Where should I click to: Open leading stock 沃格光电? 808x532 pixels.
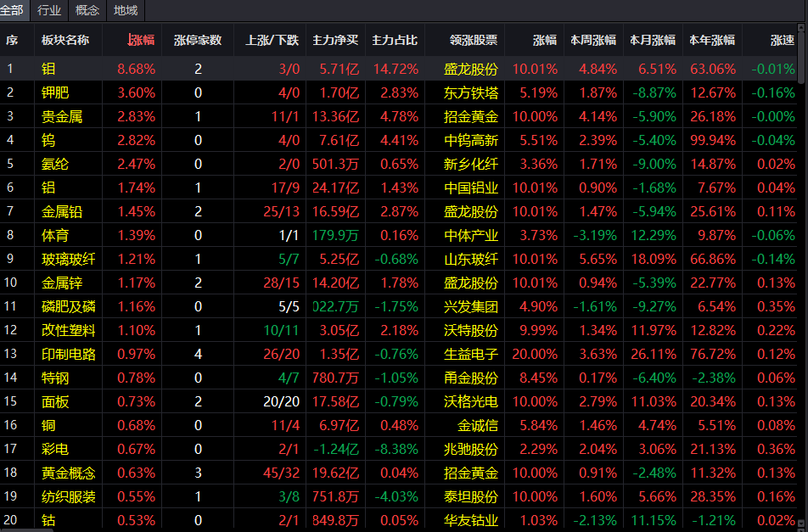471,401
